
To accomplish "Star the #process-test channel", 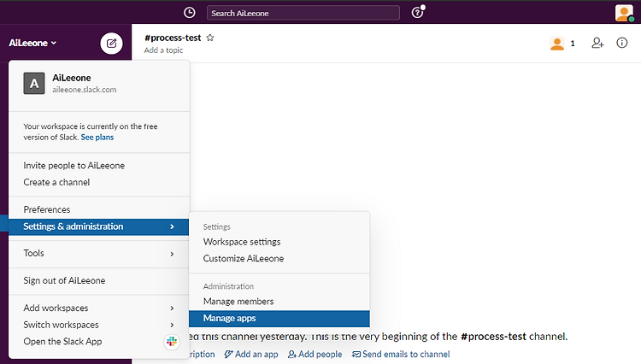I will tap(210, 38).
